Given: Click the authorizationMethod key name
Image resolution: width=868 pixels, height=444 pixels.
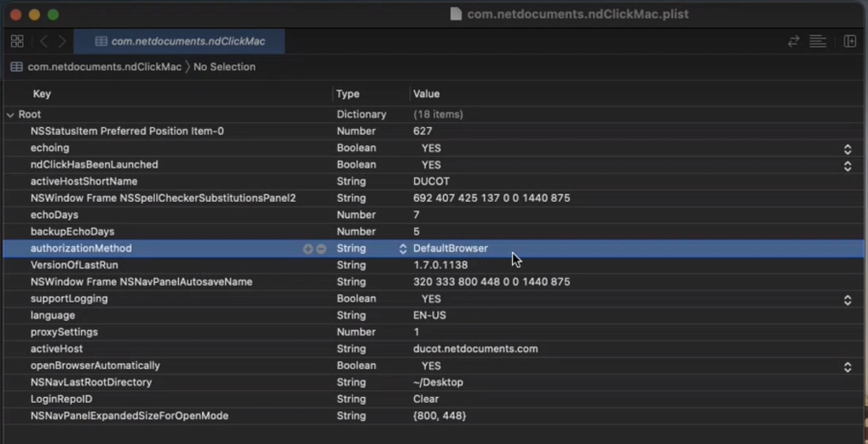Looking at the screenshot, I should (81, 249).
